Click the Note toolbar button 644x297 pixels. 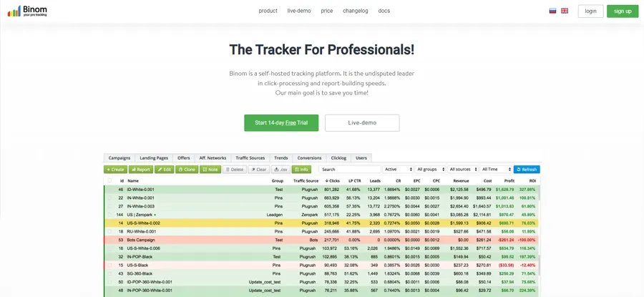pos(210,170)
